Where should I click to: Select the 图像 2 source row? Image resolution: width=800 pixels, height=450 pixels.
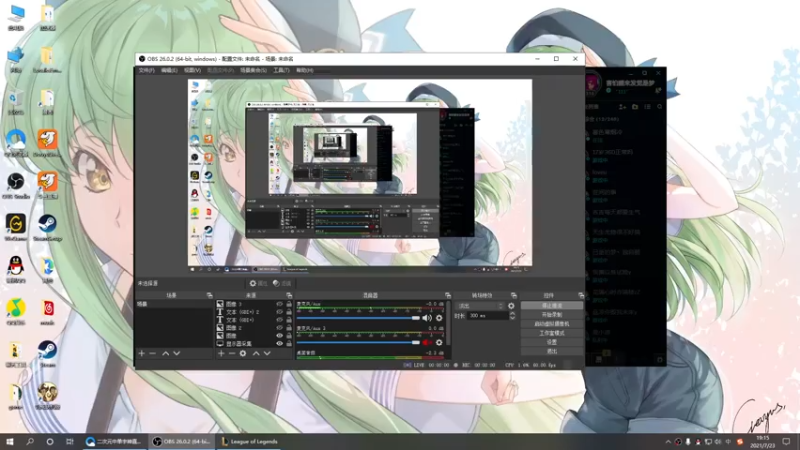point(254,328)
